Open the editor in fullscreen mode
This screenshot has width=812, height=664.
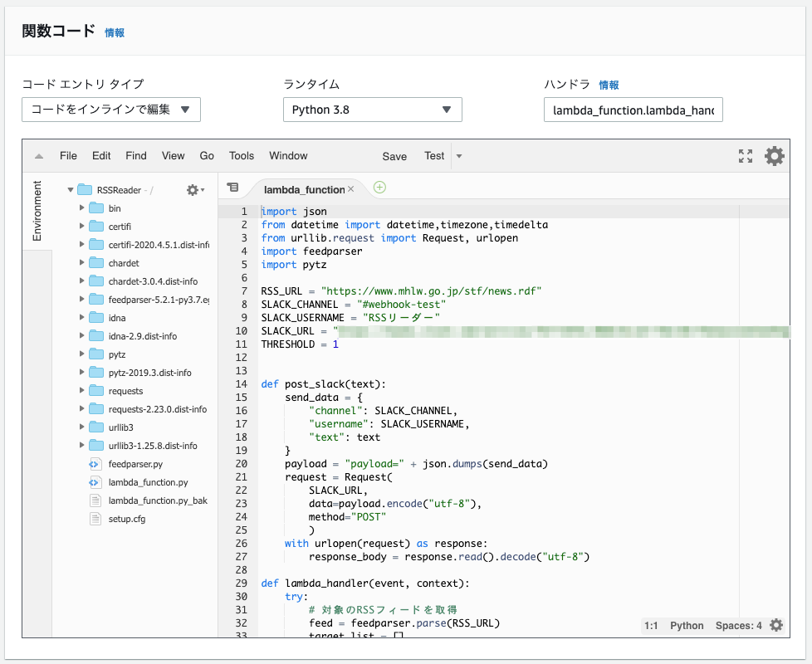[745, 155]
